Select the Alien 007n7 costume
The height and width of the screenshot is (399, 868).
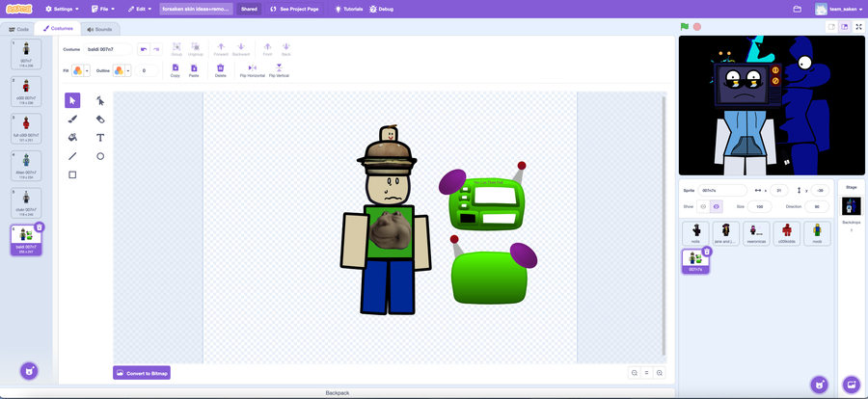[x=26, y=166]
